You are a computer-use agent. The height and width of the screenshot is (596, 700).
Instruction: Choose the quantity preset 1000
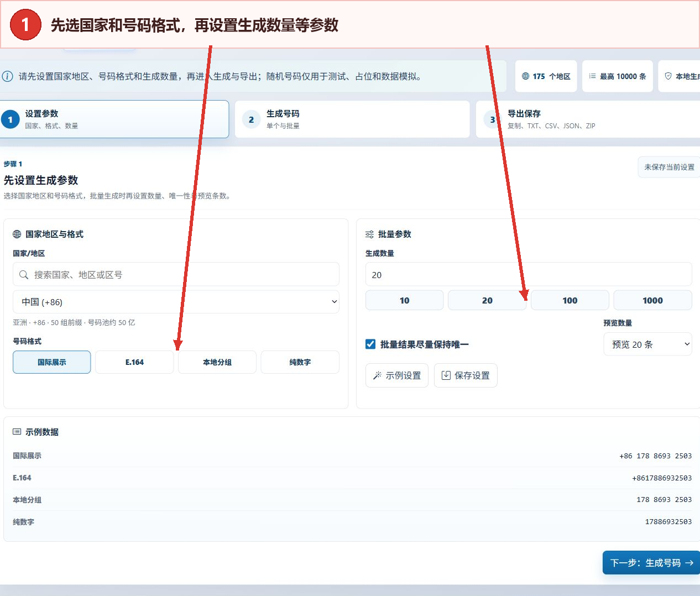tap(652, 300)
